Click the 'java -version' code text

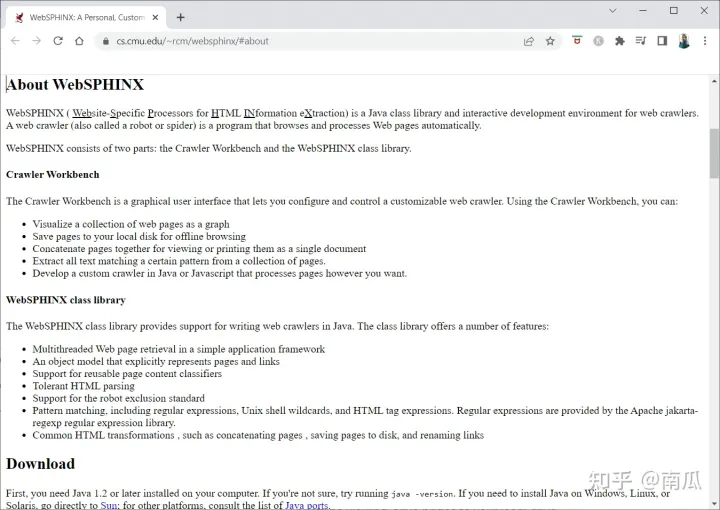[x=423, y=494]
